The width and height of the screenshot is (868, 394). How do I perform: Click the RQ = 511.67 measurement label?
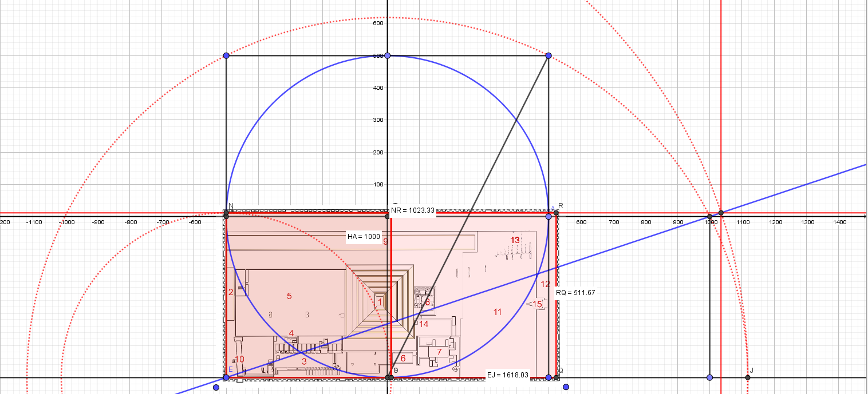575,292
